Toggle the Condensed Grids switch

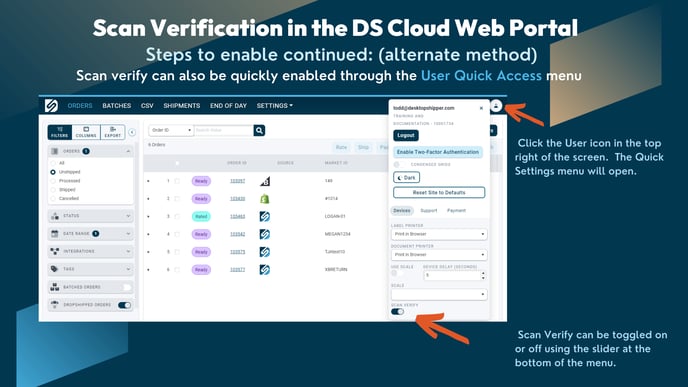[x=399, y=165]
